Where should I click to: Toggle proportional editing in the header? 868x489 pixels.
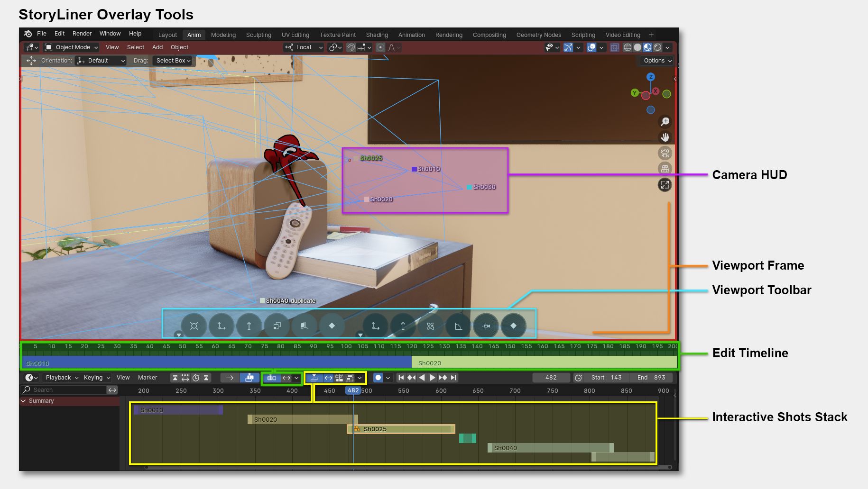click(380, 47)
